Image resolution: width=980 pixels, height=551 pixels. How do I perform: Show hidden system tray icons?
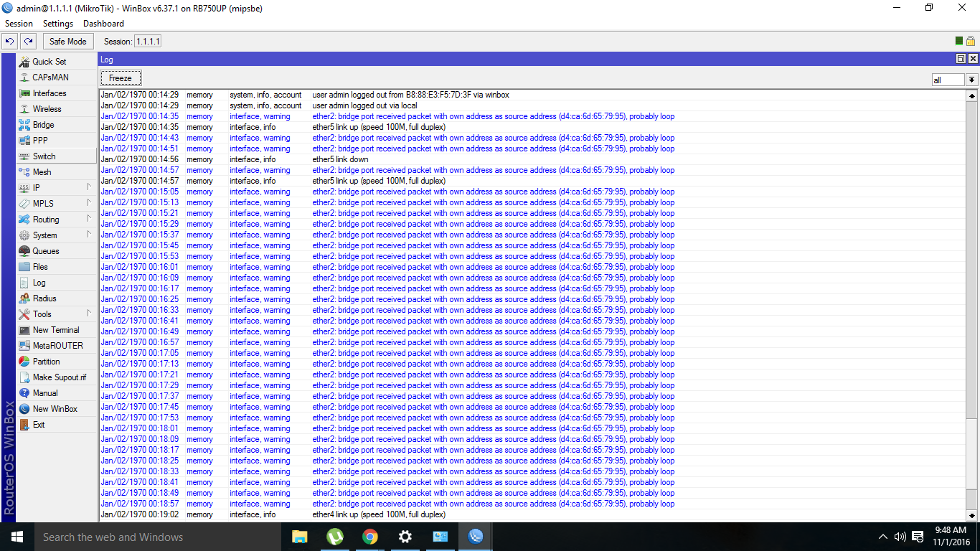(882, 537)
